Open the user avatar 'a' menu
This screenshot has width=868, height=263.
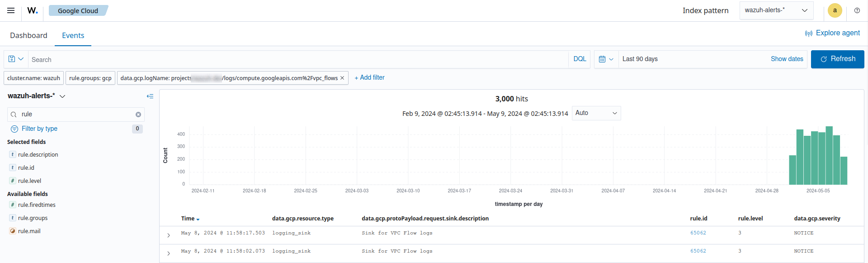[x=835, y=10]
